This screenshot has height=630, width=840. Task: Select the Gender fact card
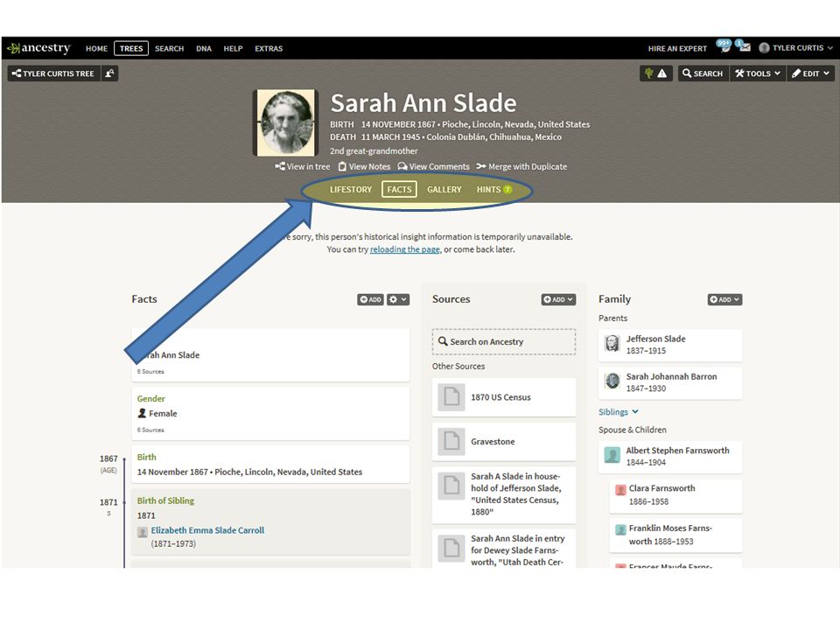click(270, 414)
